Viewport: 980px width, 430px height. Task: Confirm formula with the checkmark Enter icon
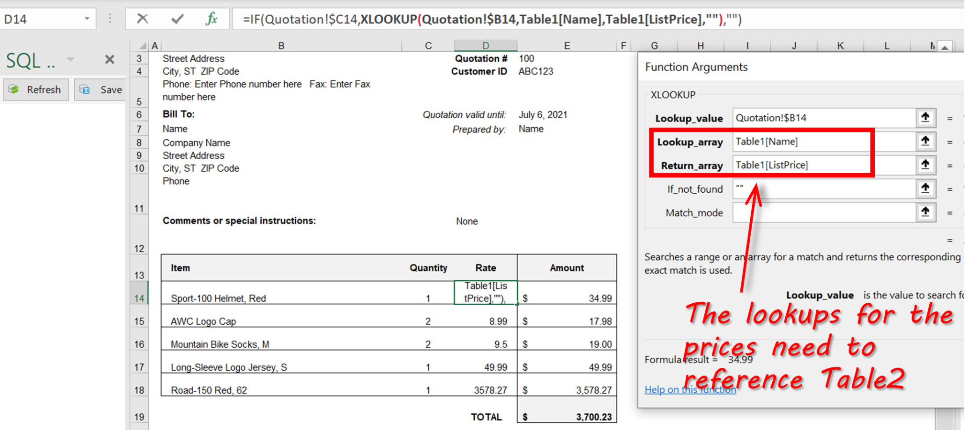(177, 19)
